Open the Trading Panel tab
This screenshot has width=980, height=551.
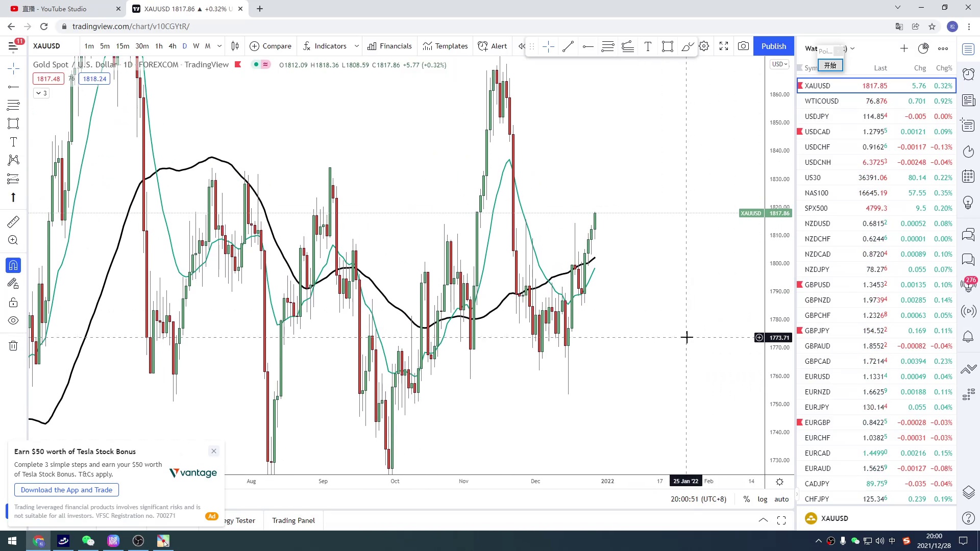pyautogui.click(x=293, y=520)
